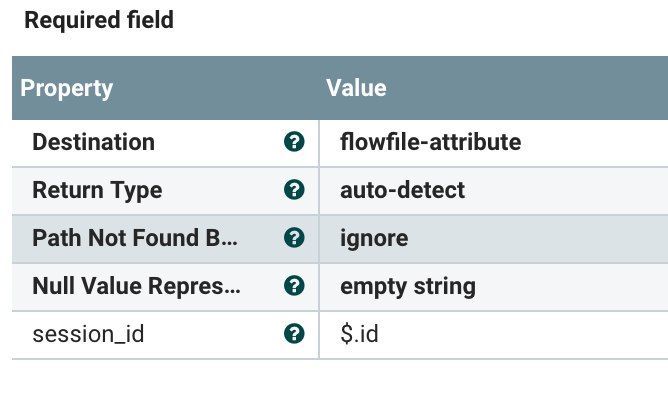Select the empty string value cell
This screenshot has height=404, width=668.
pyautogui.click(x=407, y=286)
